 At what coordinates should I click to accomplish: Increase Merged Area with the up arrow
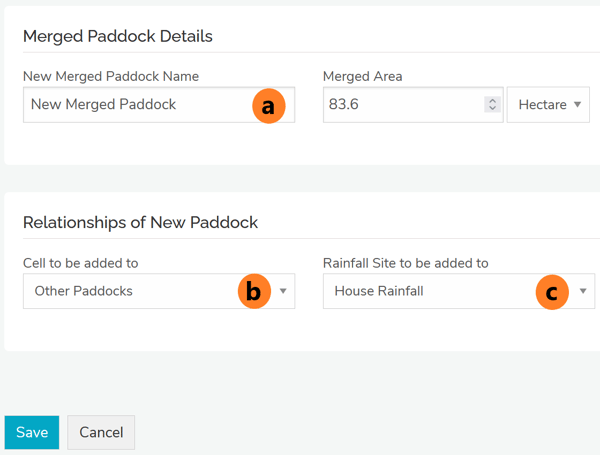pos(492,101)
